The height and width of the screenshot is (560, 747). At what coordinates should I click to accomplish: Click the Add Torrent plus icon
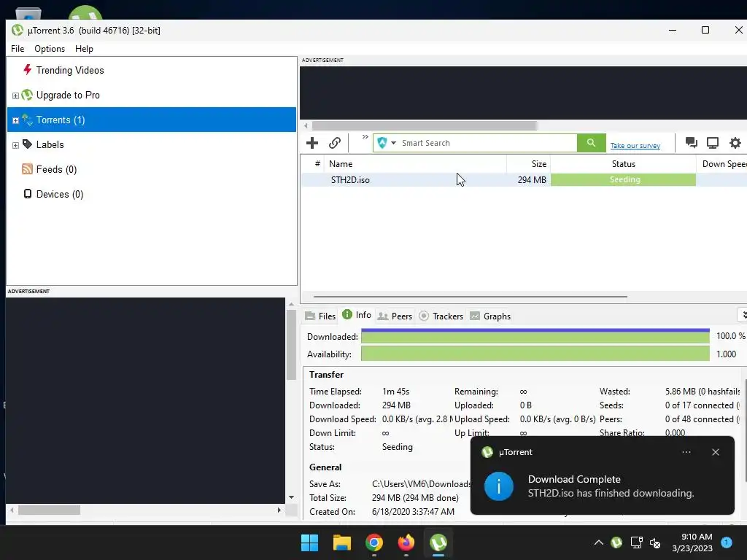pyautogui.click(x=312, y=143)
